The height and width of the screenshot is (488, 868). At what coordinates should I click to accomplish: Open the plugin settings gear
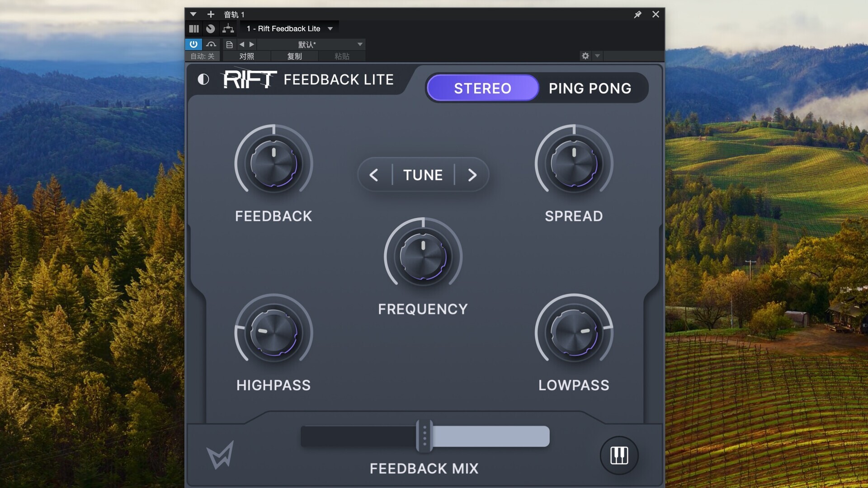[585, 56]
